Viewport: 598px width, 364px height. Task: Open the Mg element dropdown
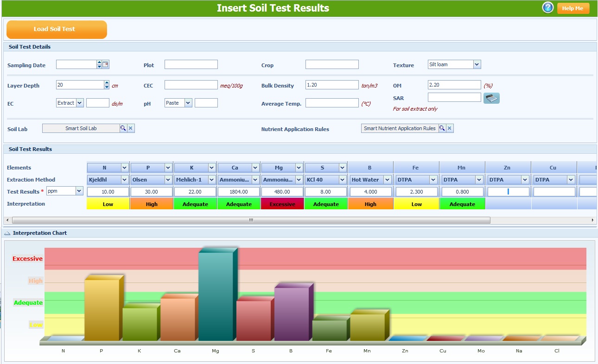pos(299,168)
